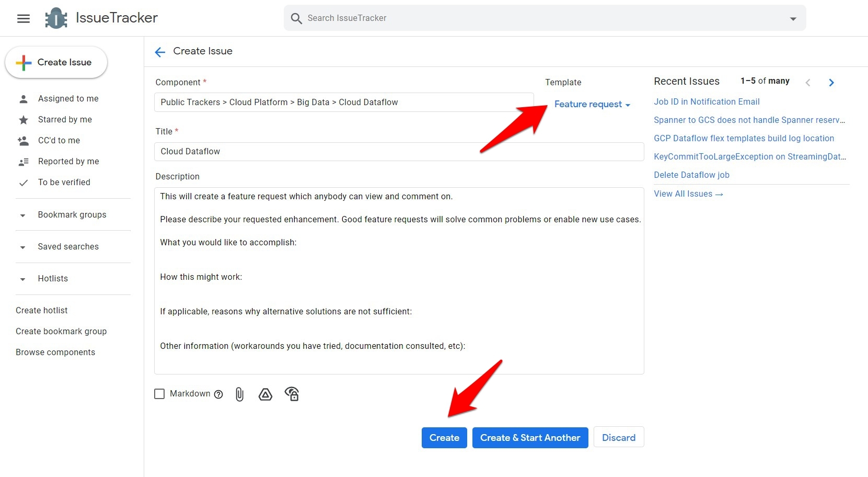Click the Google Drive attachment icon
Viewport: 868px width, 477px height.
[x=265, y=394]
